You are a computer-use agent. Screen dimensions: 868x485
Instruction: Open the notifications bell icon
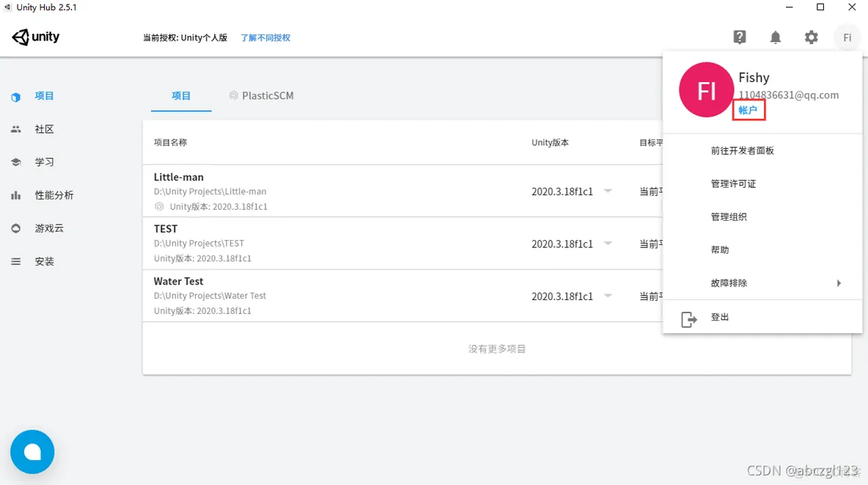pos(776,37)
